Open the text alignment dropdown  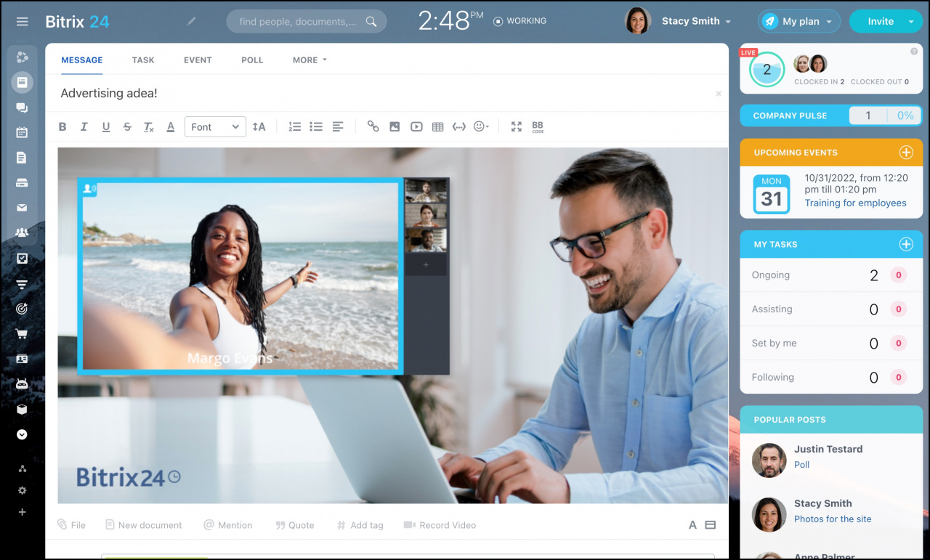(338, 126)
